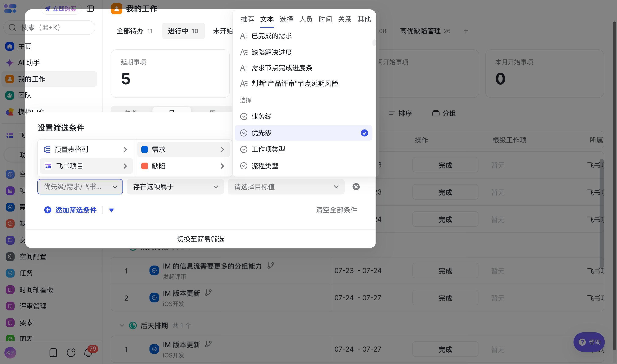Click 添加筛选条件 button
The height and width of the screenshot is (364, 617).
[x=70, y=210]
